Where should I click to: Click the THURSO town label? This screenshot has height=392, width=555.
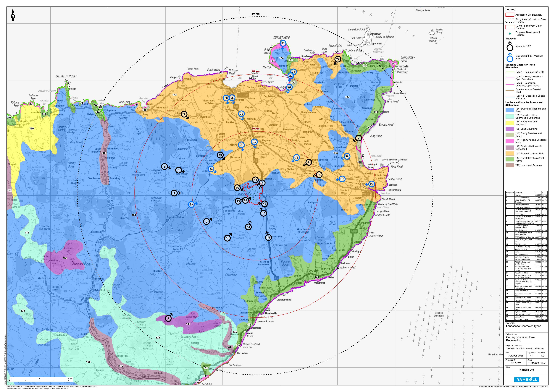242,95
